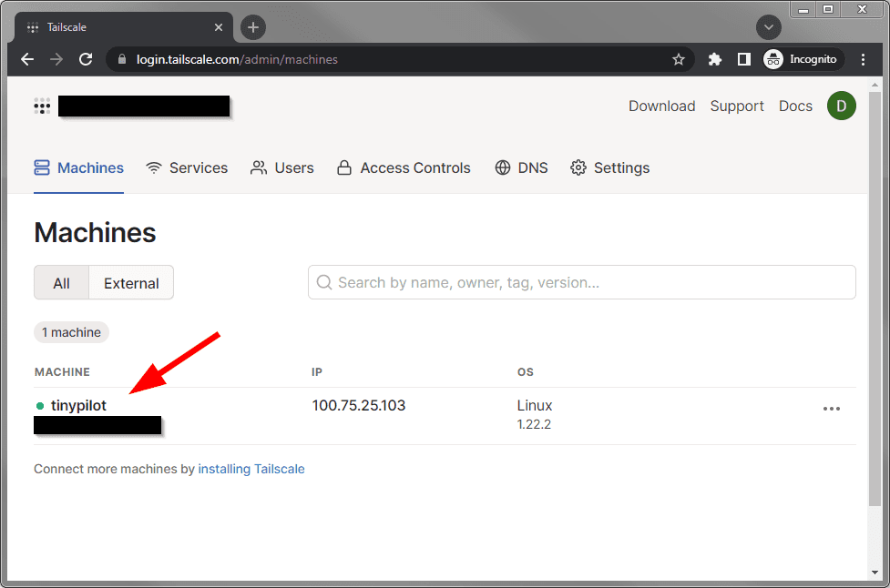Follow the installing Tailscale link
This screenshot has width=890, height=588.
(251, 469)
